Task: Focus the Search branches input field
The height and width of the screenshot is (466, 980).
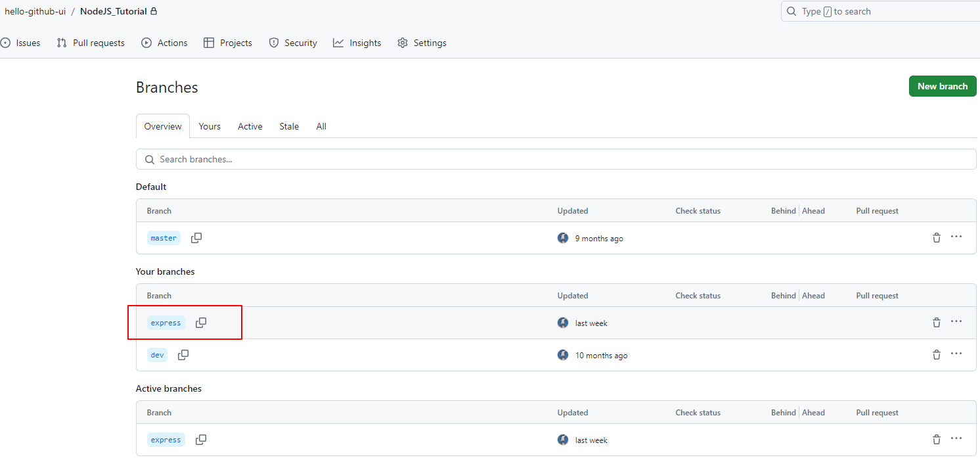Action: point(556,159)
